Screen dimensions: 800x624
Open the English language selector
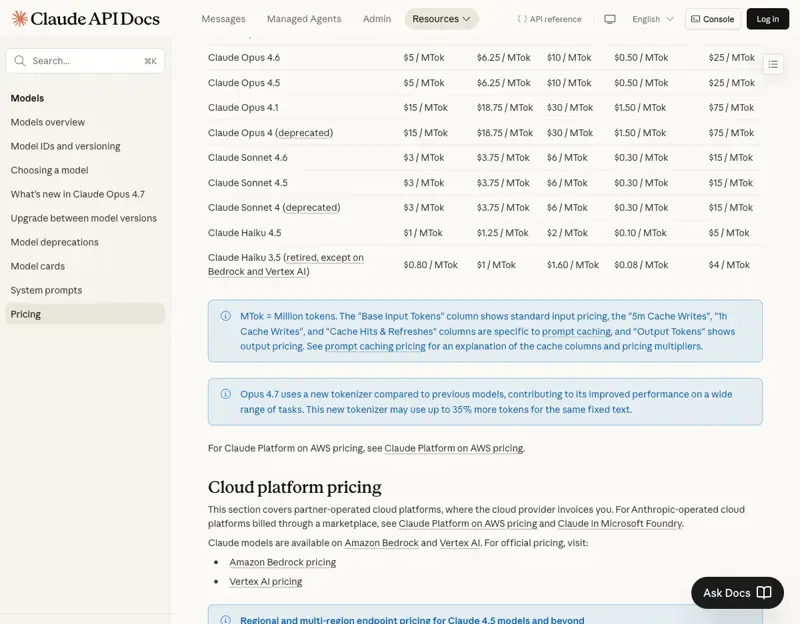click(653, 19)
